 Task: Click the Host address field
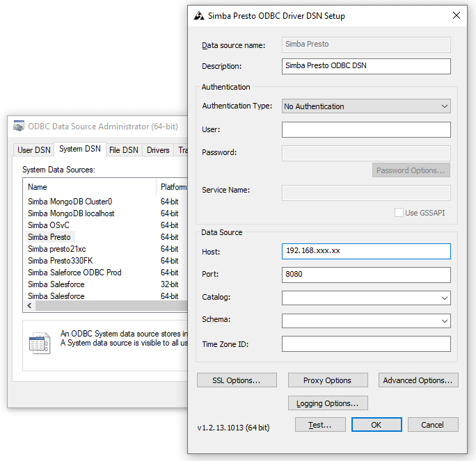pyautogui.click(x=366, y=251)
